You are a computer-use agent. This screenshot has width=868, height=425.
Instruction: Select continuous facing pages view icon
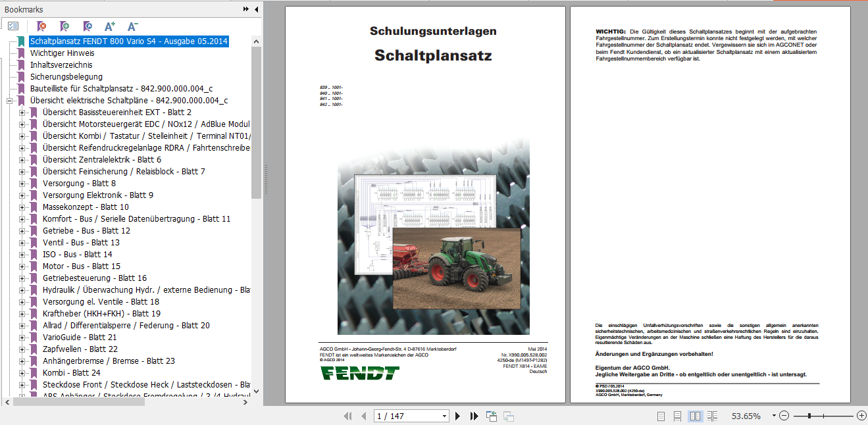coord(712,416)
